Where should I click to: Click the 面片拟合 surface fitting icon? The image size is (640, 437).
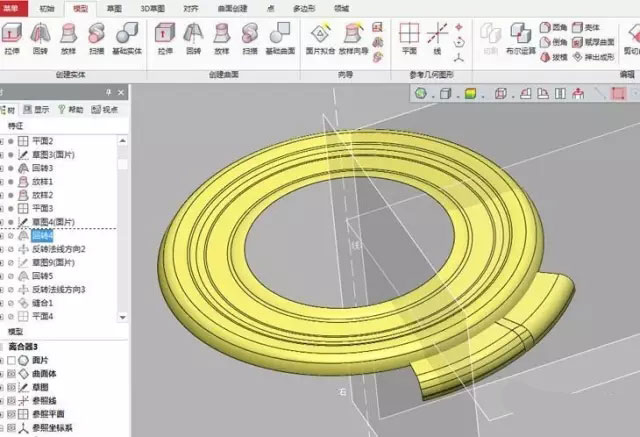[x=317, y=41]
